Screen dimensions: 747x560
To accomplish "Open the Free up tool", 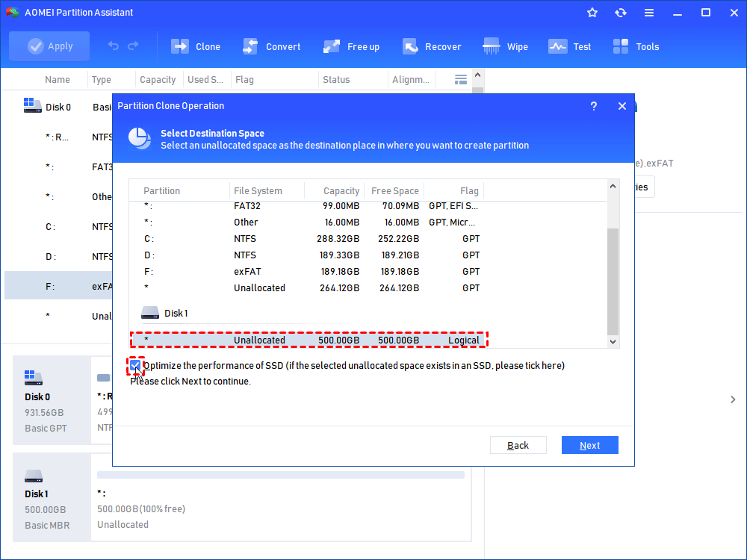I will tap(352, 46).
